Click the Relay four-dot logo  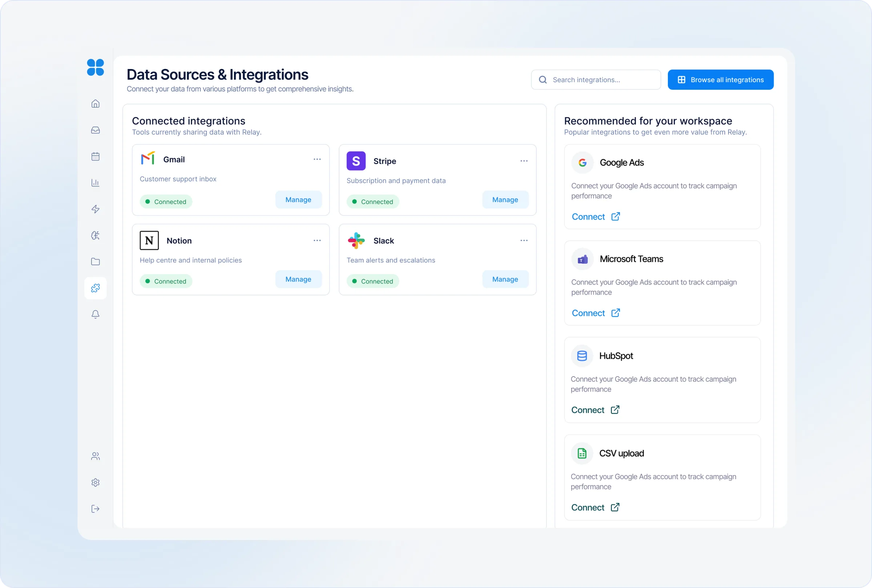point(95,67)
